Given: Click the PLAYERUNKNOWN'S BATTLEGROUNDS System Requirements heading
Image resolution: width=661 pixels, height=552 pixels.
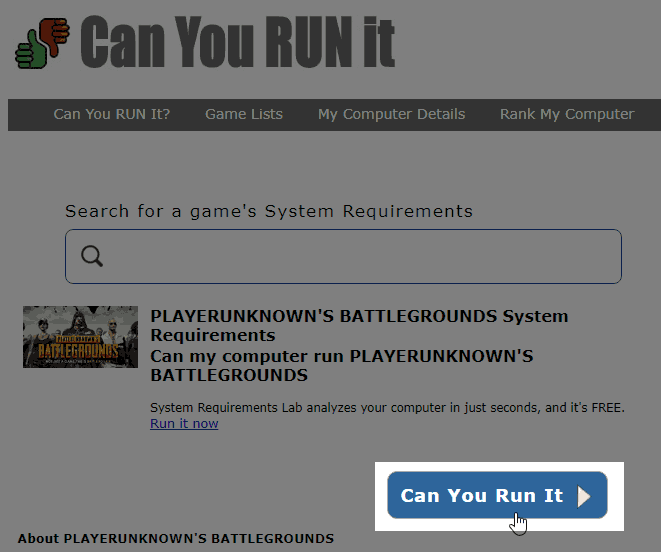Looking at the screenshot, I should [359, 326].
